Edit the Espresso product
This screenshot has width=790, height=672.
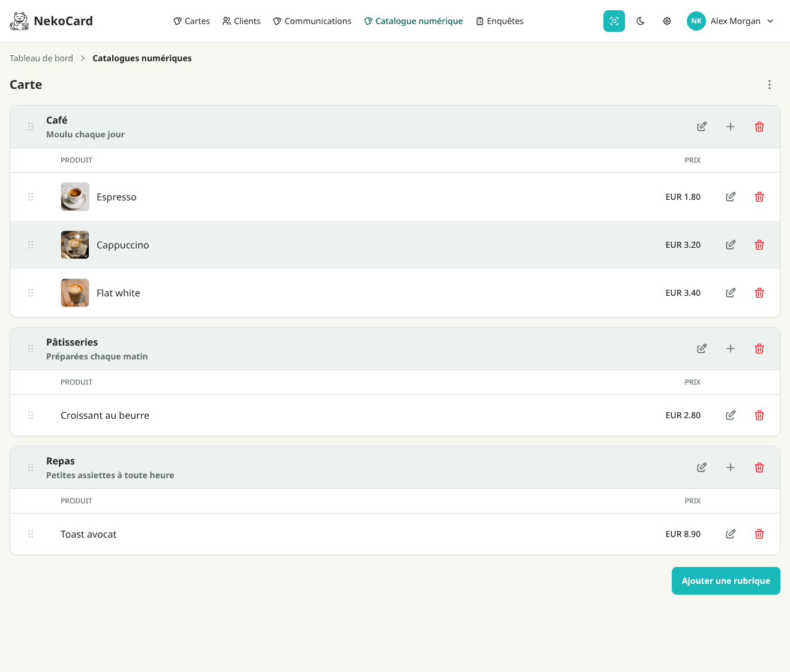point(731,197)
